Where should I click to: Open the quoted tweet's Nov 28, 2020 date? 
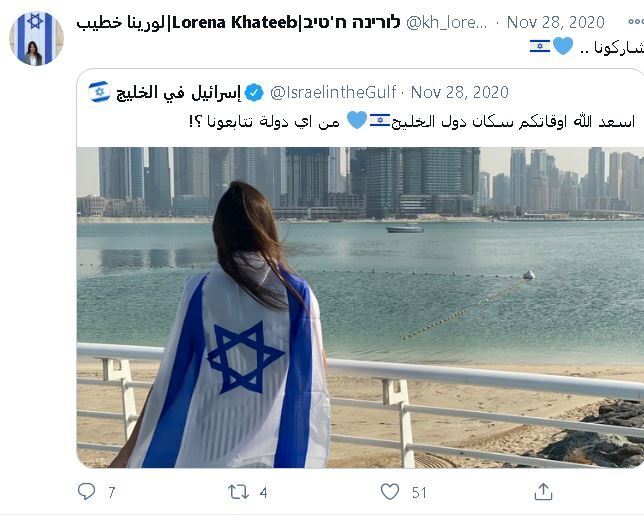click(x=460, y=92)
